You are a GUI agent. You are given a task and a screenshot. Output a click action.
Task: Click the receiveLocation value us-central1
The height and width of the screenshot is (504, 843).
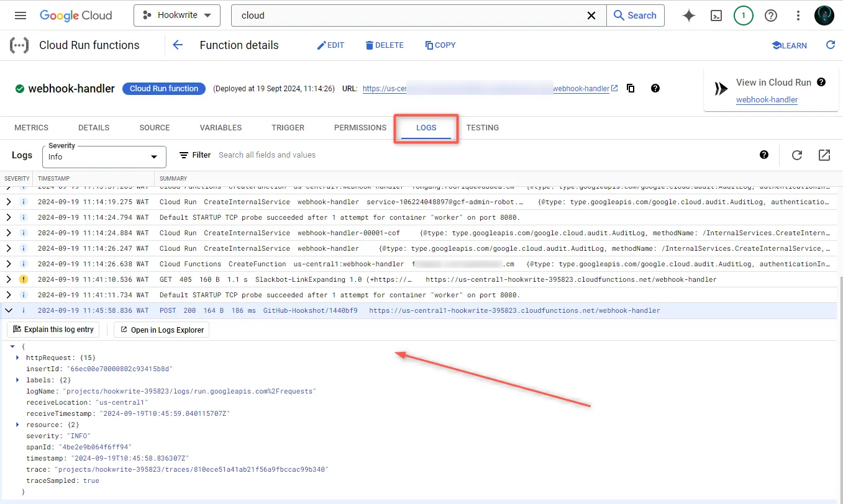pos(121,402)
